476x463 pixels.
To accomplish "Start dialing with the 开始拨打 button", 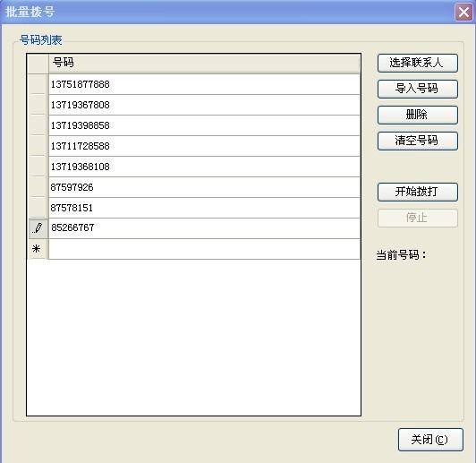I will tap(418, 192).
